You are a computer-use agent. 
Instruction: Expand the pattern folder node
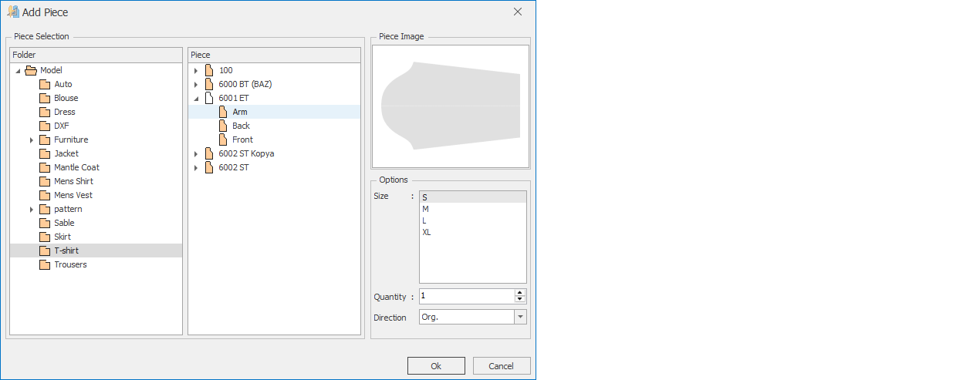click(32, 210)
